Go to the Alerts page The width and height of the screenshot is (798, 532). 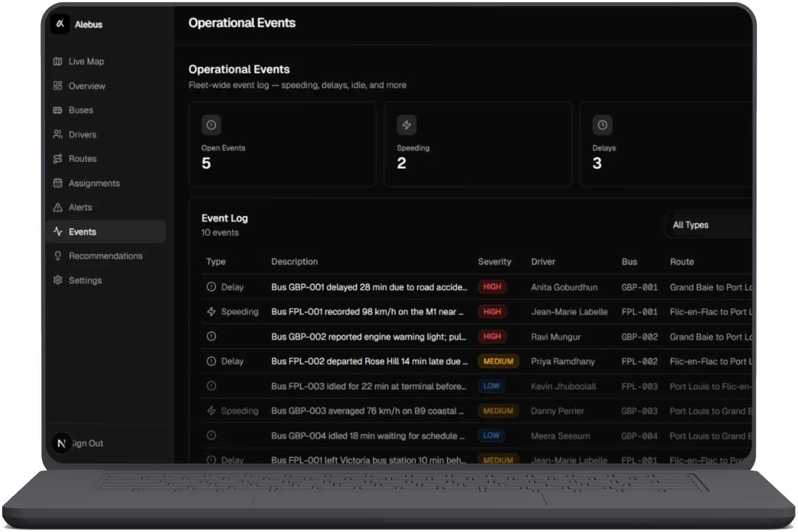coord(106,207)
